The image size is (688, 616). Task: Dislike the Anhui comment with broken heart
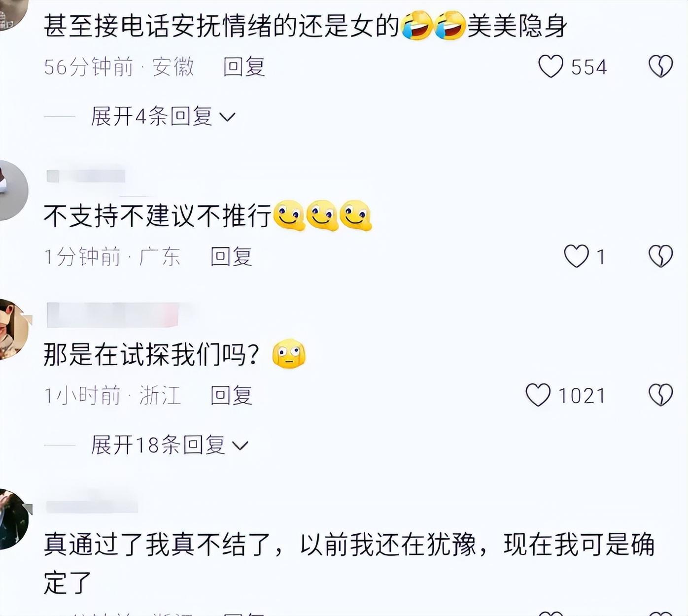point(660,67)
